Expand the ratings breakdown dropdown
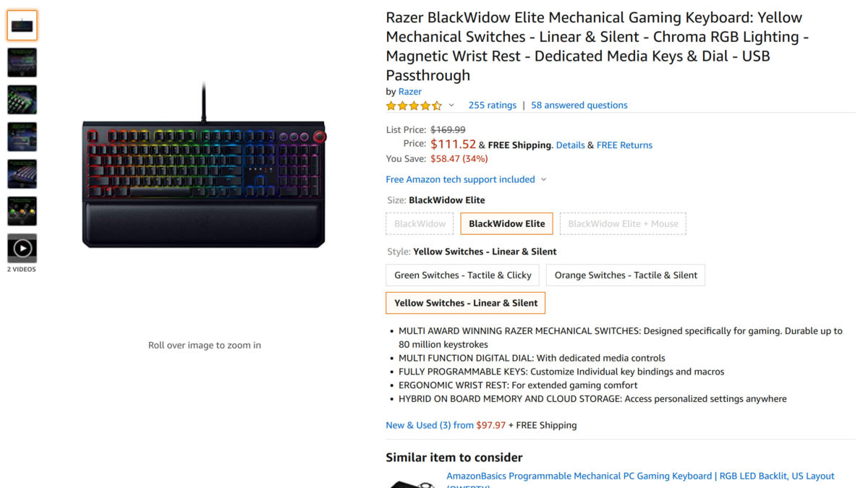Viewport: 868px width, 488px height. [451, 105]
